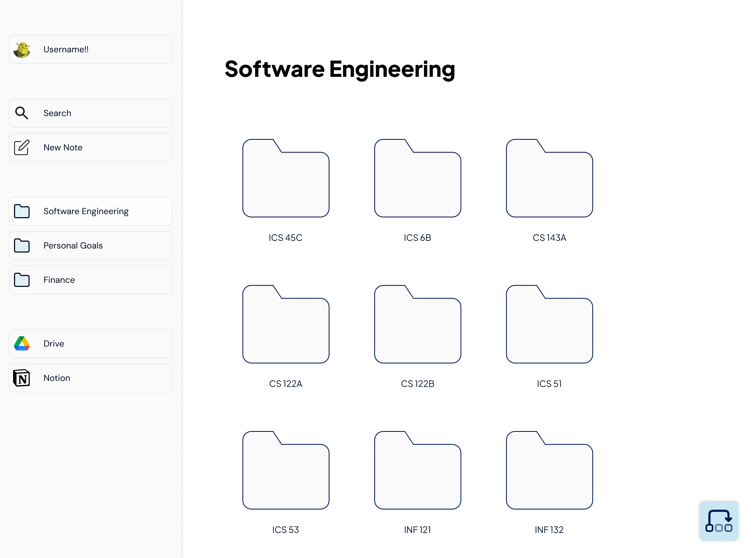
Task: Click the Google Drive logo icon
Action: [x=22, y=344]
